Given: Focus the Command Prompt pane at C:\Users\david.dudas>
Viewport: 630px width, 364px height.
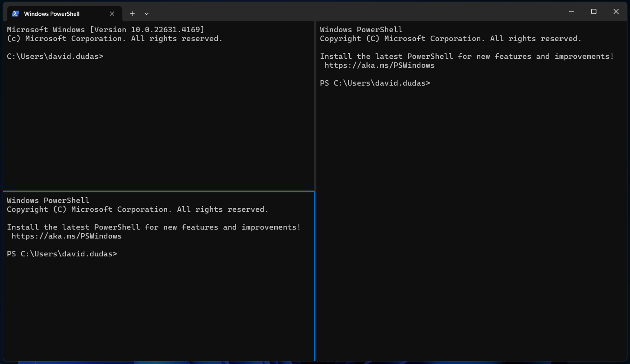Looking at the screenshot, I should tap(55, 56).
